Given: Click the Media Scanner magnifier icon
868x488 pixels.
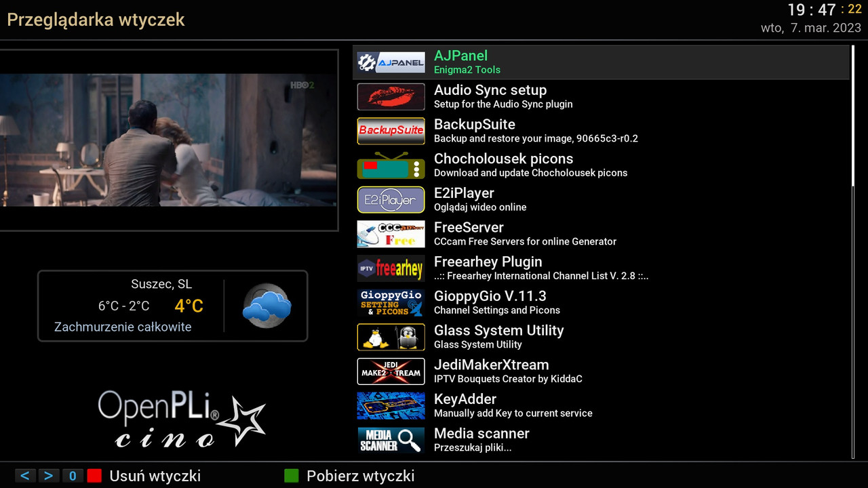Looking at the screenshot, I should [391, 440].
